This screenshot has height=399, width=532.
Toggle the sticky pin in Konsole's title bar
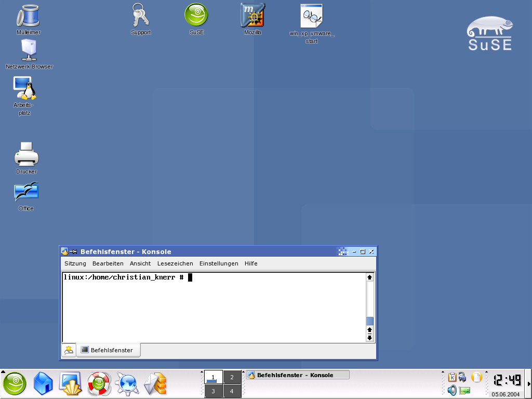(x=74, y=252)
